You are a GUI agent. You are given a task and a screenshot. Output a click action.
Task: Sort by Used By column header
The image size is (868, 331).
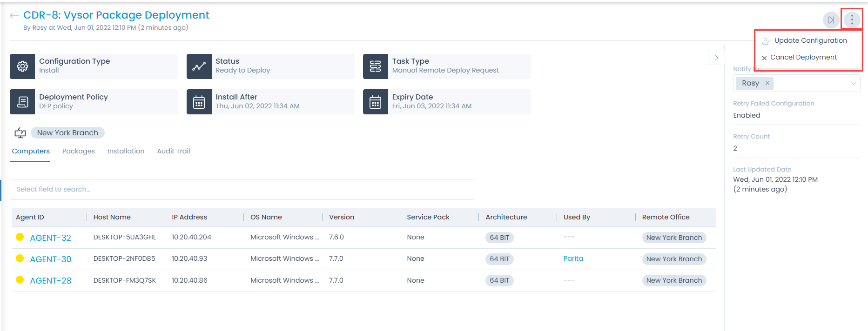pos(577,217)
